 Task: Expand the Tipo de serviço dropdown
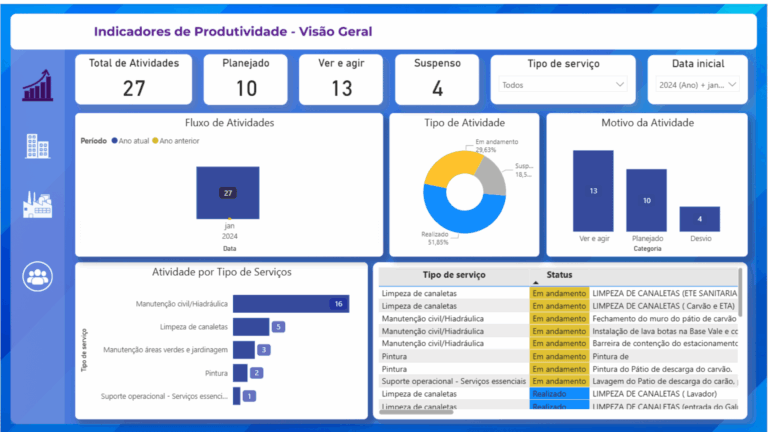(563, 85)
